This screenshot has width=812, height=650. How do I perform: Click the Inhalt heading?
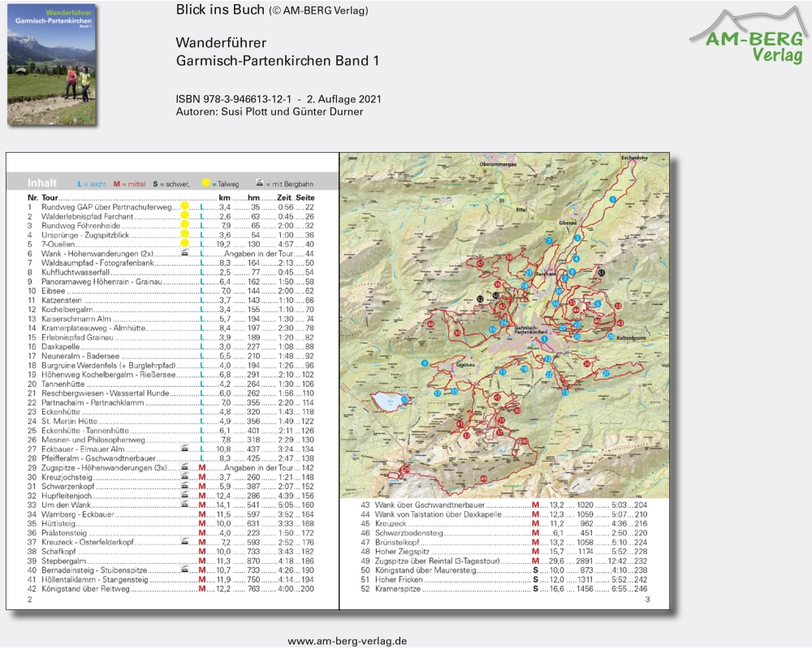pyautogui.click(x=42, y=183)
